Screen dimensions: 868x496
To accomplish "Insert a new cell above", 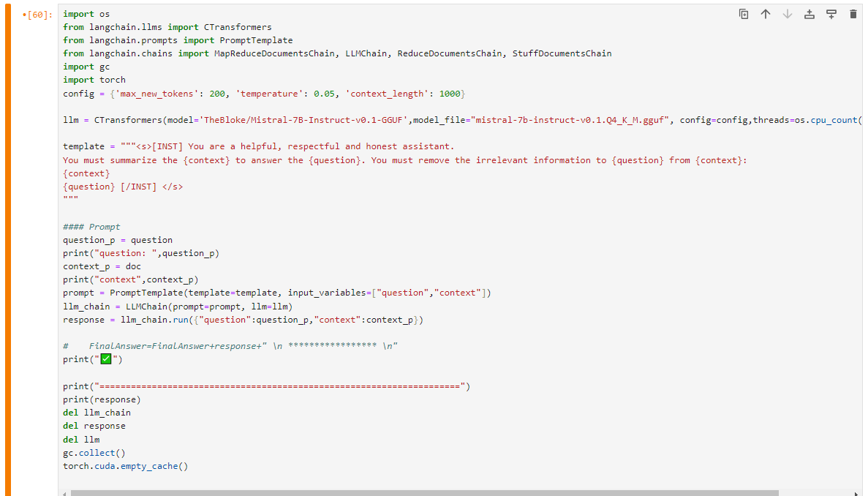I will [809, 13].
